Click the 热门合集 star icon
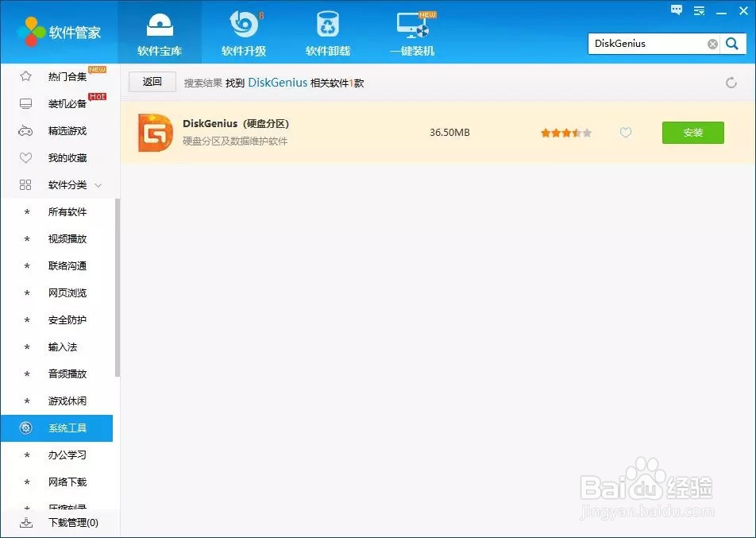The image size is (756, 538). [25, 76]
